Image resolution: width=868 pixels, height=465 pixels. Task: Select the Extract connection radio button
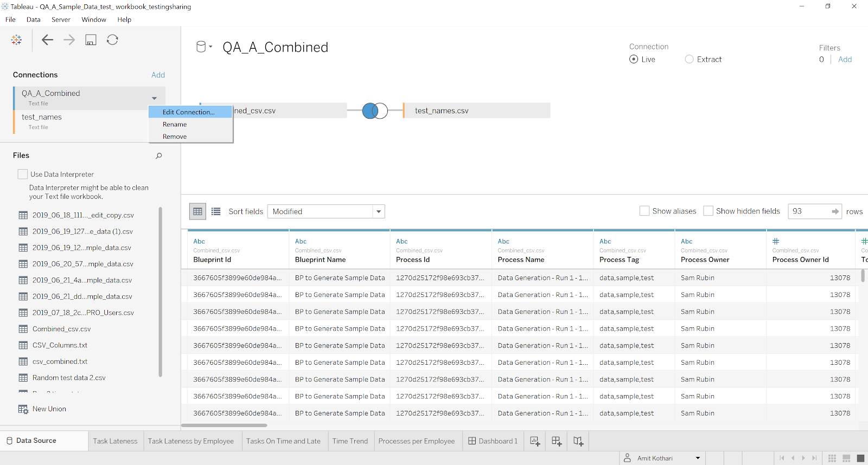(689, 59)
